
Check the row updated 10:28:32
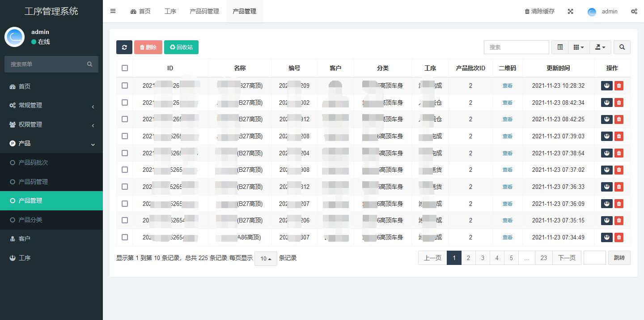coord(125,85)
